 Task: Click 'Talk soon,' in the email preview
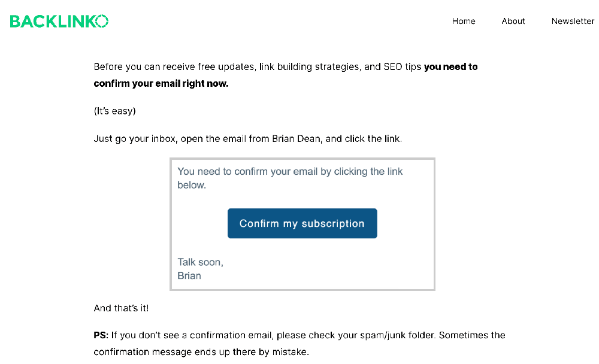coord(200,262)
